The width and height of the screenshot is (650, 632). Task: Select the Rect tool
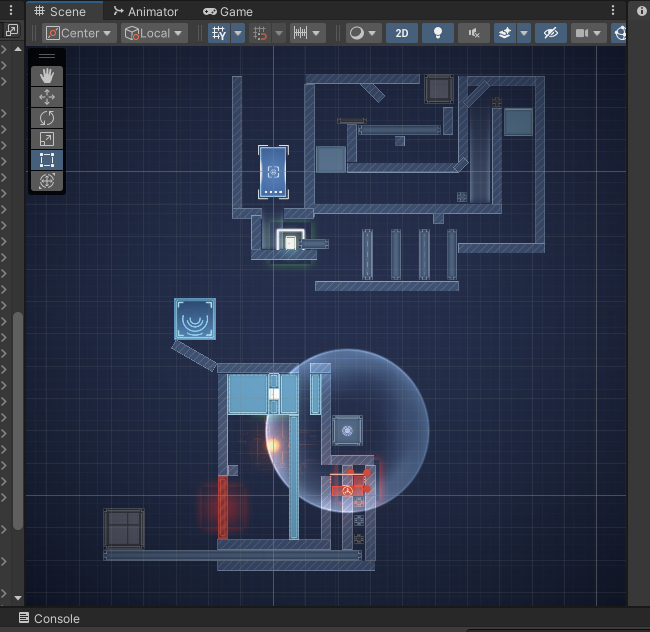tap(47, 160)
